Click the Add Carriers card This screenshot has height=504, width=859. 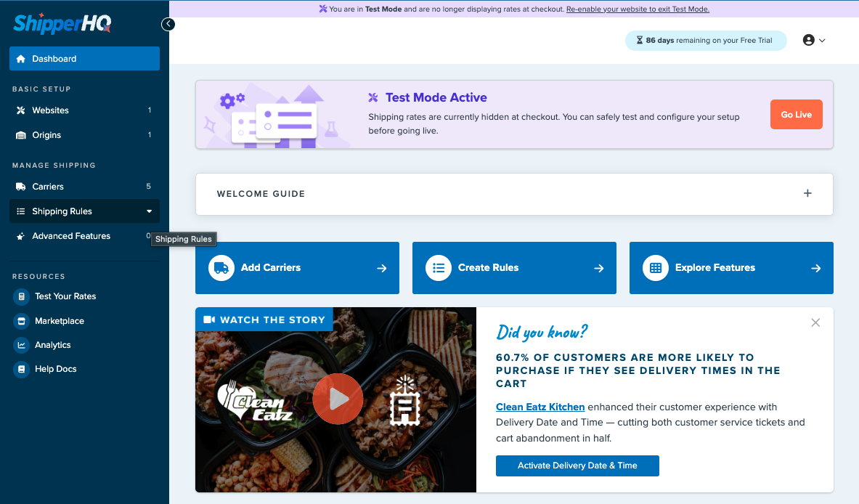[x=297, y=268]
